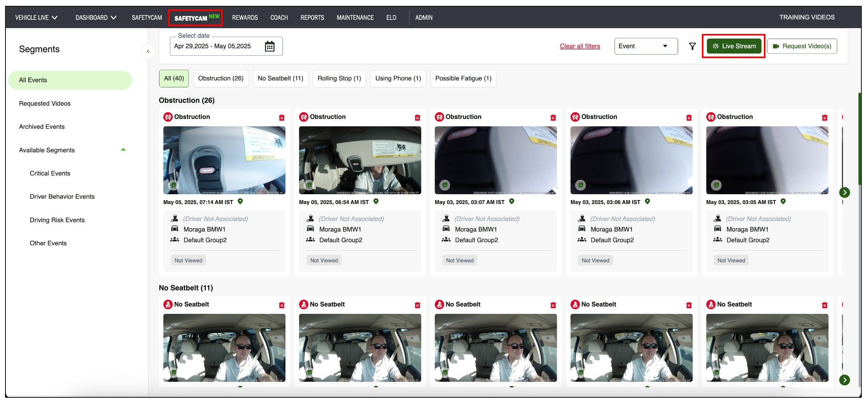Click image icon on May 03, 03:06 AM thumbnail
This screenshot has height=404, width=868.
coord(580,185)
